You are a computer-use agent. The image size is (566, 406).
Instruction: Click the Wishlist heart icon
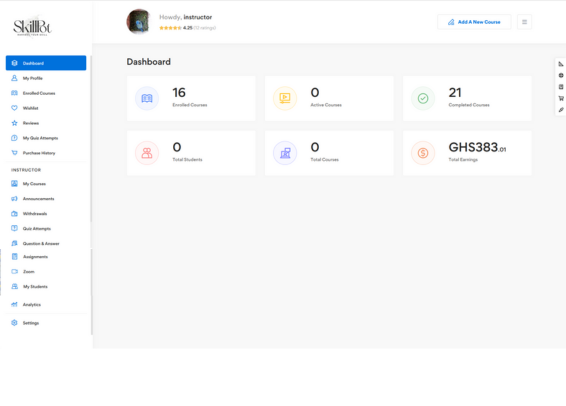pyautogui.click(x=14, y=108)
